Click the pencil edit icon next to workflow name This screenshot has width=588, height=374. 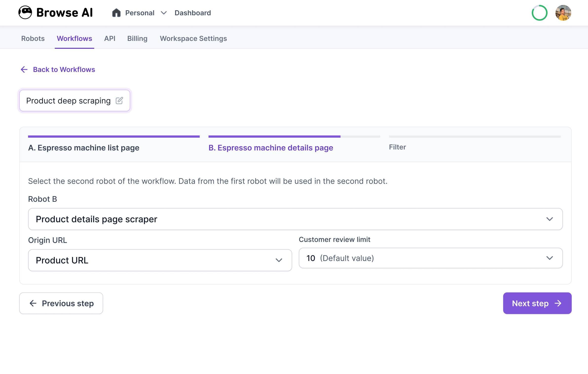coord(119,101)
